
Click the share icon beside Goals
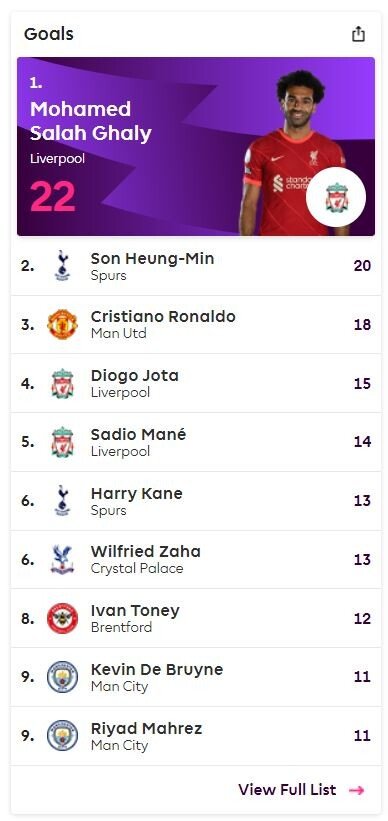(x=358, y=34)
